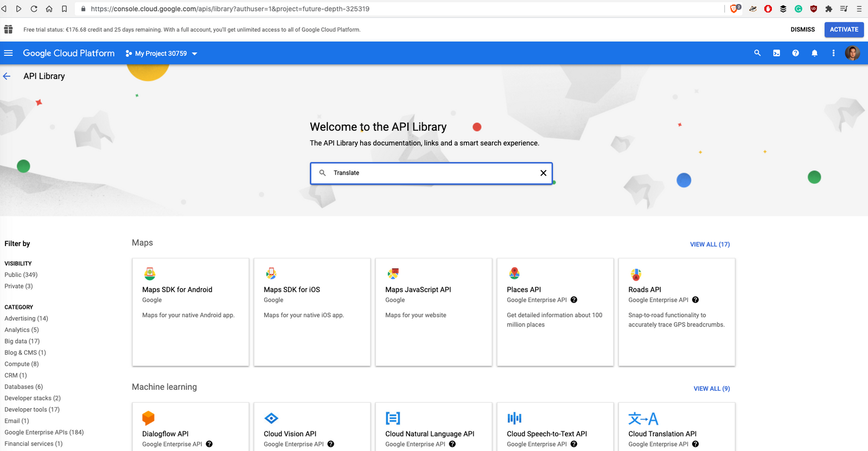868x451 pixels.
Task: View all 17 Maps APIs
Action: [x=710, y=244]
